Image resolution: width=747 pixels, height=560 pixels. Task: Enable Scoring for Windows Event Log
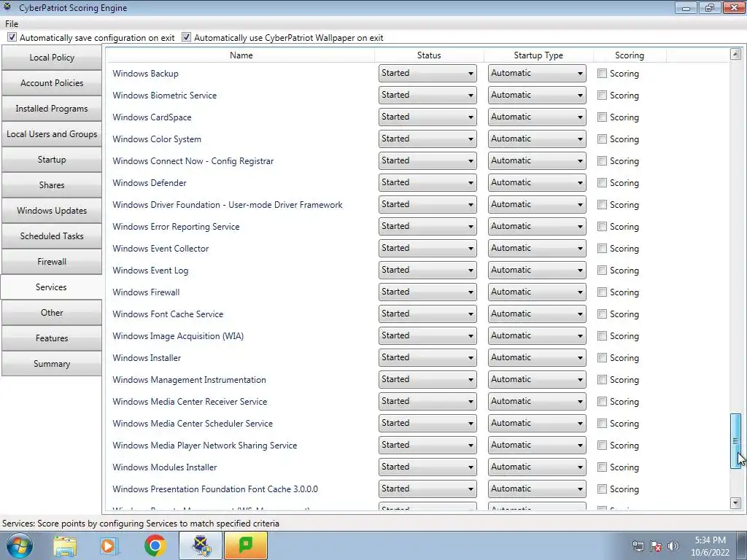602,270
